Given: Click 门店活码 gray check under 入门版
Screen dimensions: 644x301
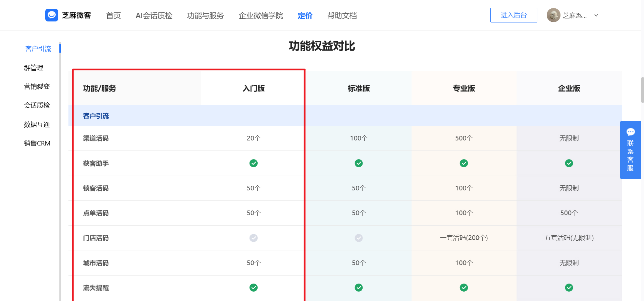Looking at the screenshot, I should click(x=254, y=238).
